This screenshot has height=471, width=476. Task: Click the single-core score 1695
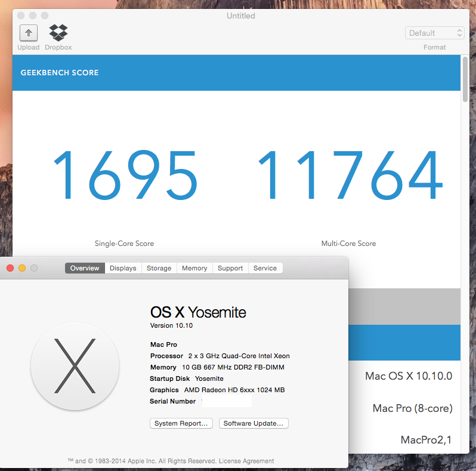pos(125,175)
